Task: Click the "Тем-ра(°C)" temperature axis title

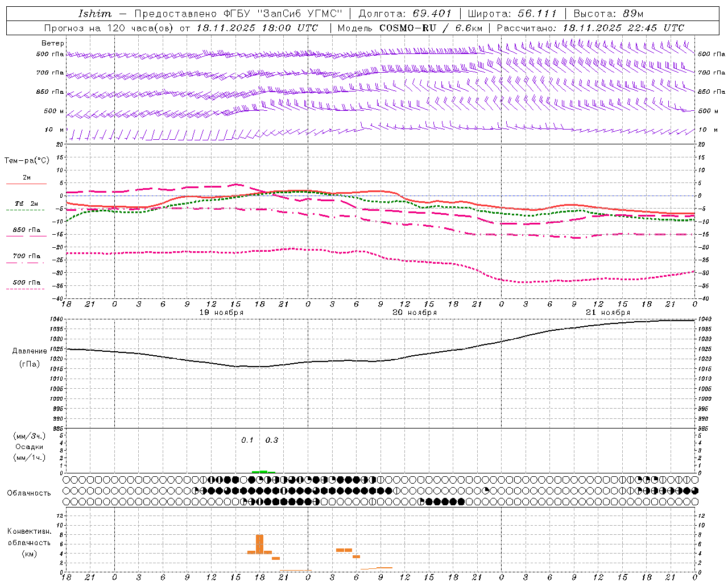Action: (x=27, y=161)
